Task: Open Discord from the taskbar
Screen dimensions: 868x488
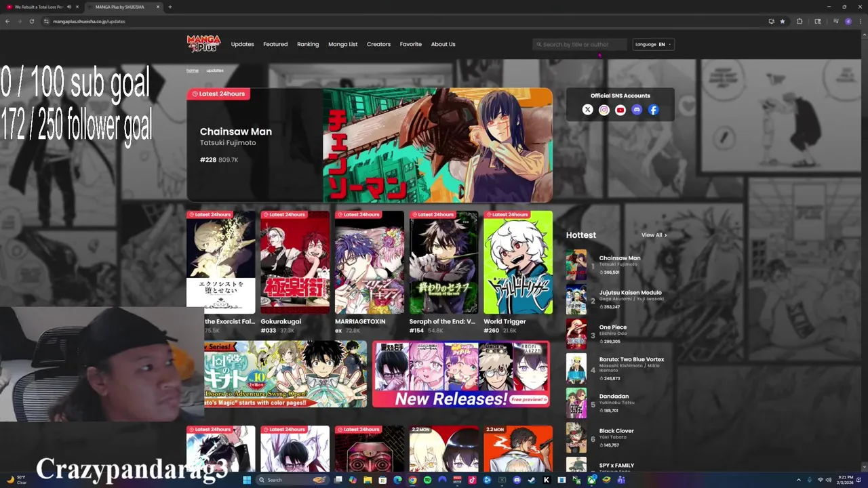Action: (x=517, y=480)
